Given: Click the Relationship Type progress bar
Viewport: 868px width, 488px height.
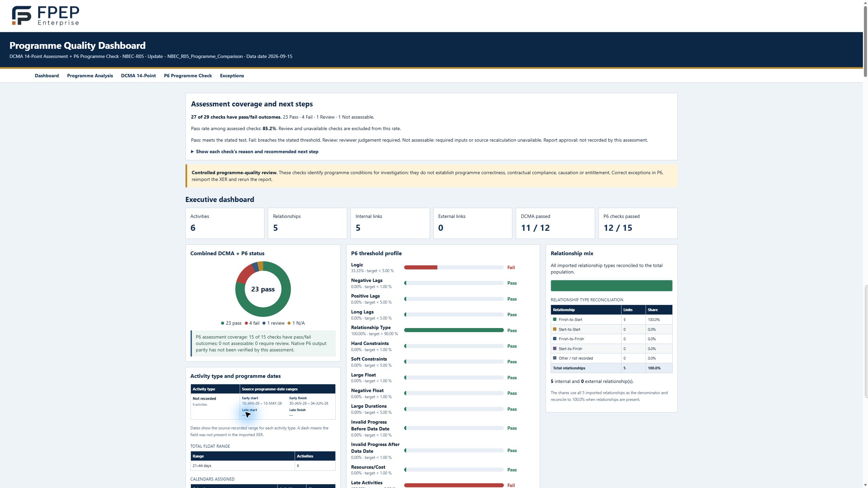Looking at the screenshot, I should [x=454, y=330].
